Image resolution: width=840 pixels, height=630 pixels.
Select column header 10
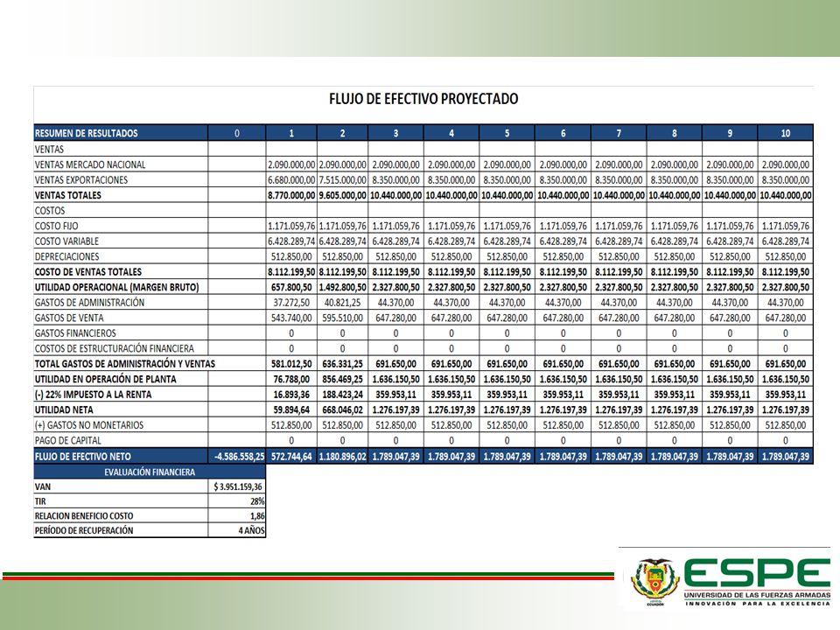click(786, 133)
